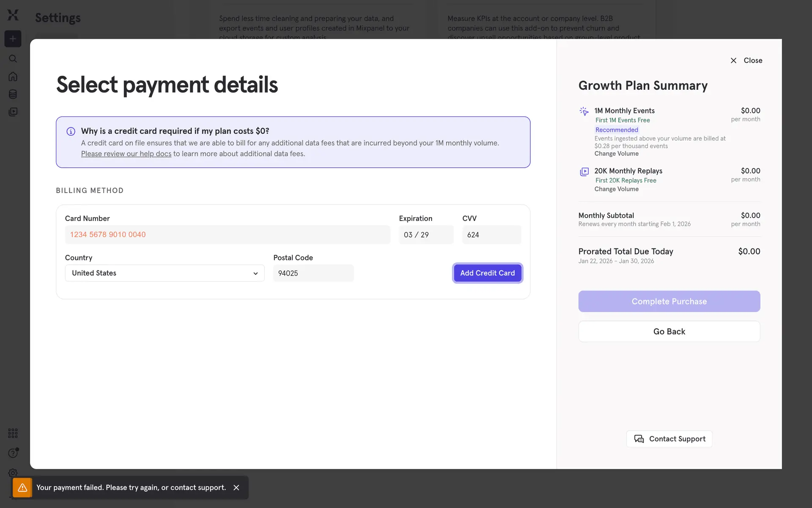This screenshot has height=508, width=812.
Task: Click Complete Purchase
Action: click(669, 301)
